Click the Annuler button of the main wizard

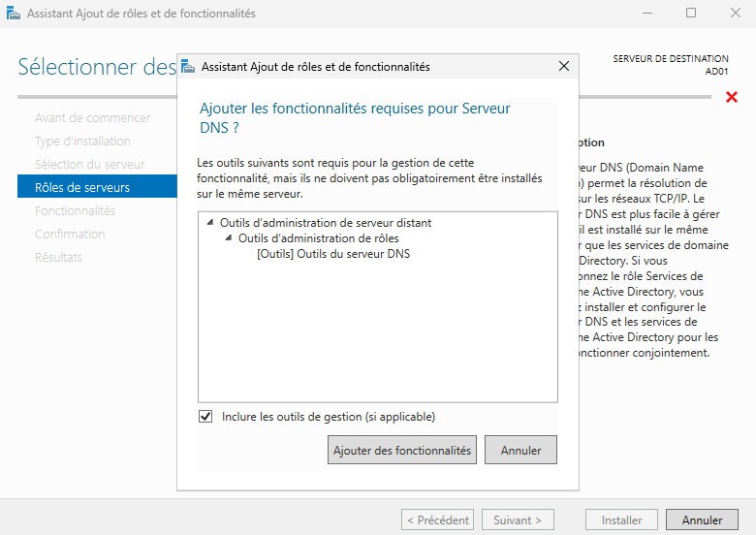(x=702, y=520)
